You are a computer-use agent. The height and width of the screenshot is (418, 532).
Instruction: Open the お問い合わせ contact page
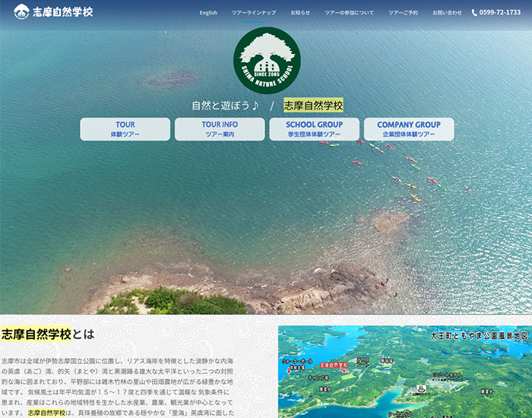pos(447,13)
